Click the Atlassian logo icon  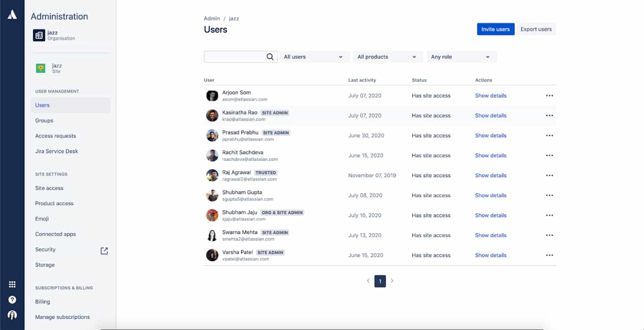pos(12,14)
